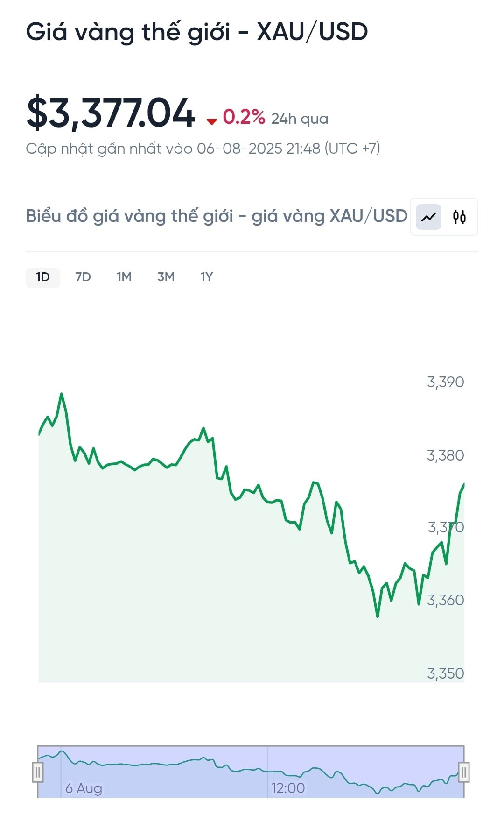The image size is (504, 822).
Task: Click the 3,390 axis label
Action: (x=446, y=382)
